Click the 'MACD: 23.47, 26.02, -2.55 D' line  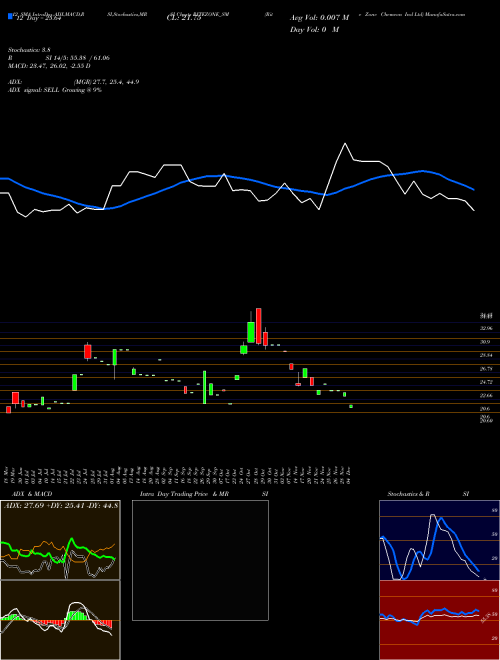coord(49,66)
